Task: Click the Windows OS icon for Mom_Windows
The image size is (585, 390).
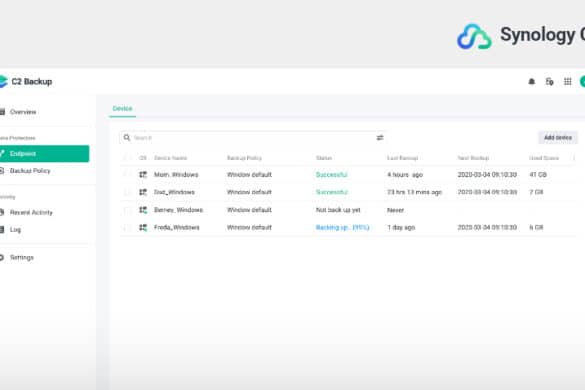Action: [x=143, y=174]
